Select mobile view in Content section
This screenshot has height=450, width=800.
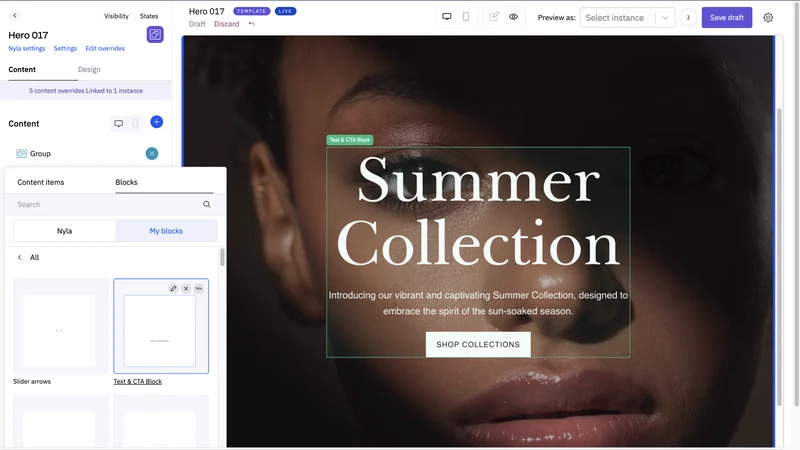pyautogui.click(x=135, y=123)
